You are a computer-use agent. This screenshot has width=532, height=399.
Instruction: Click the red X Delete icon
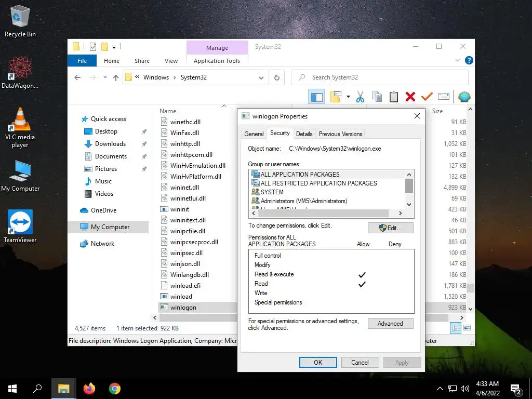[410, 97]
